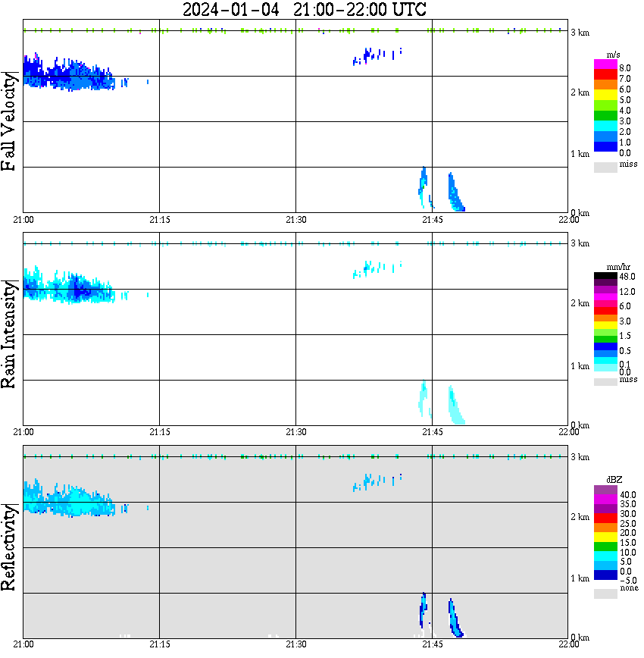644x658 pixels.
Task: Select the black swatch in the mm/hr legend
Action: [x=605, y=276]
